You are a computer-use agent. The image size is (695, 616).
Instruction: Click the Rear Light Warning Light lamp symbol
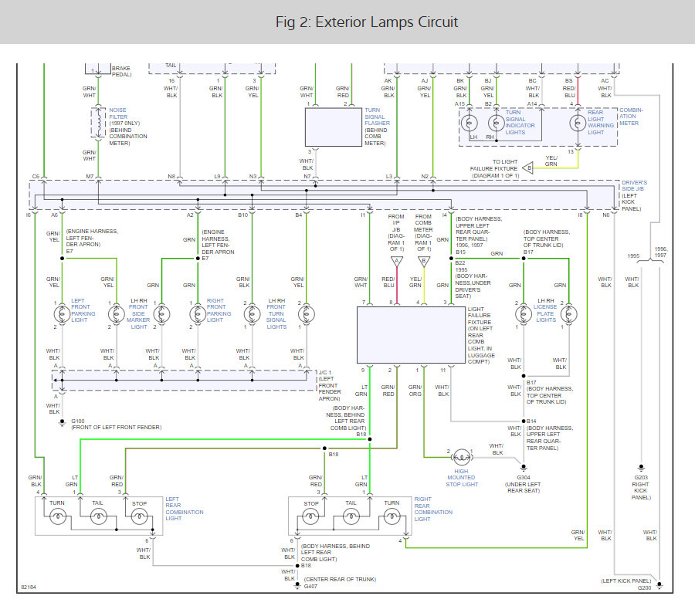578,123
